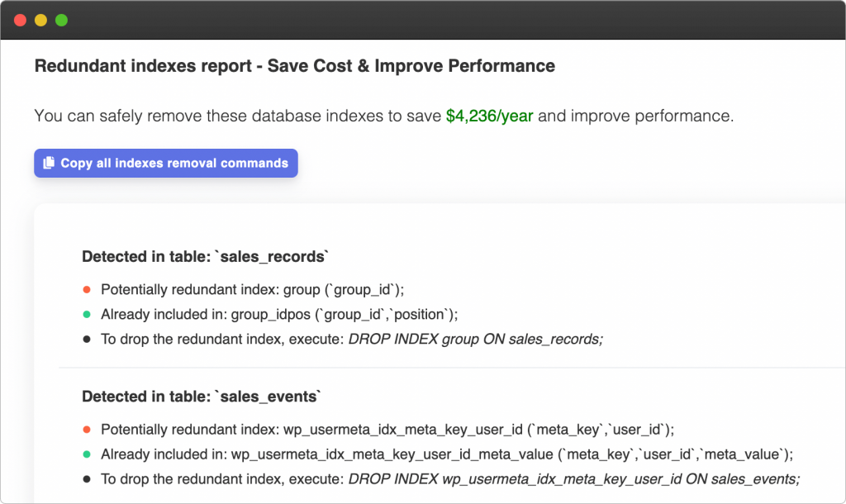Click the green maximize window button
The height and width of the screenshot is (504, 846).
[x=61, y=20]
